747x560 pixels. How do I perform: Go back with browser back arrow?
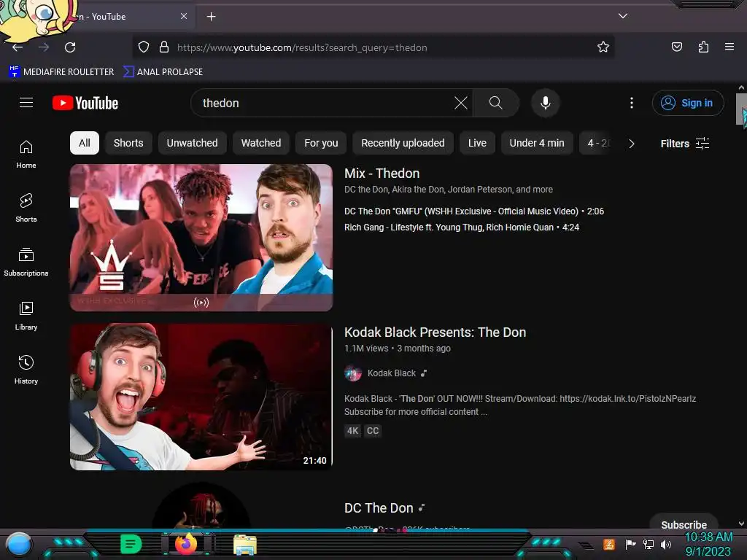(x=18, y=47)
